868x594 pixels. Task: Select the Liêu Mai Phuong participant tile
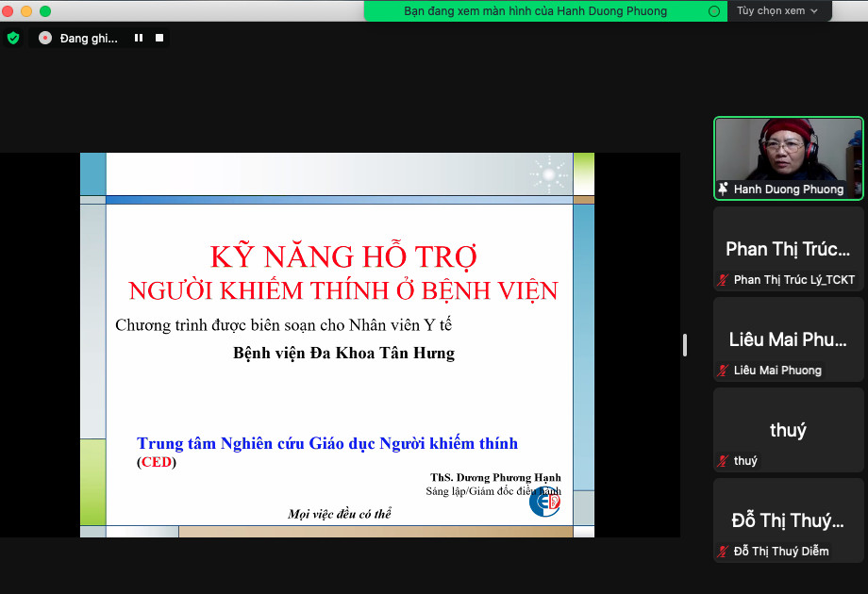pos(788,338)
